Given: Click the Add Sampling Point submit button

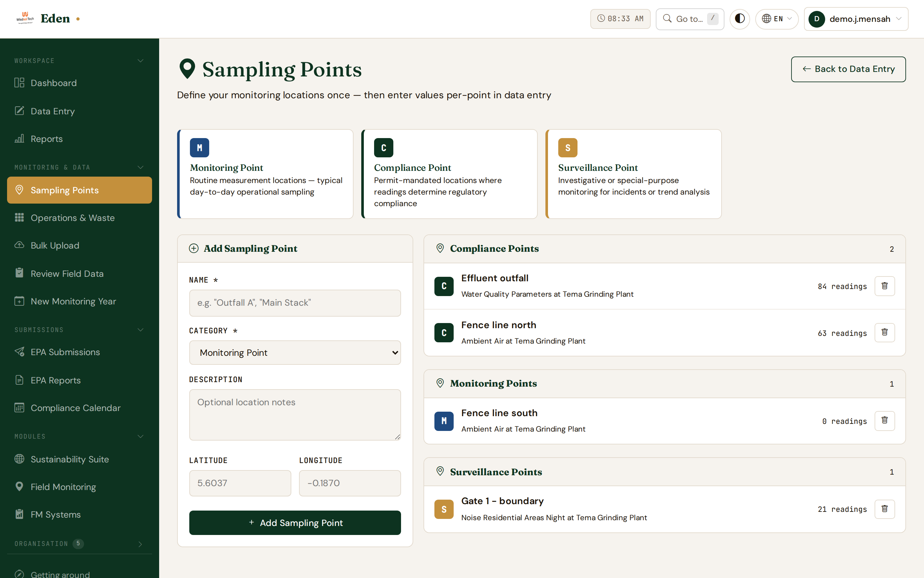Looking at the screenshot, I should (x=295, y=522).
